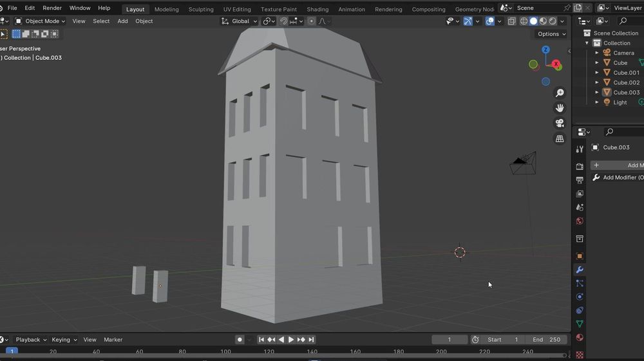Click the zoom magnifier icon in viewport
Image resolution: width=644 pixels, height=361 pixels.
pyautogui.click(x=560, y=93)
